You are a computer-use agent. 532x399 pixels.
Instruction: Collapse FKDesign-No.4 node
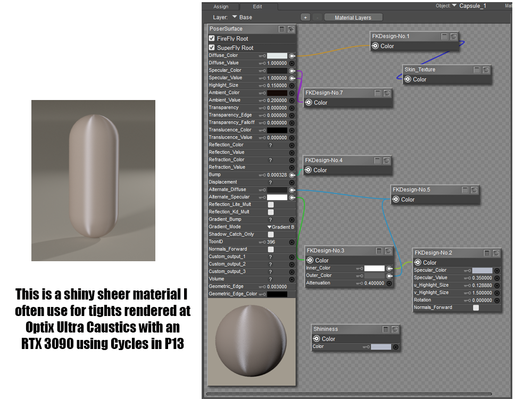[x=377, y=161]
